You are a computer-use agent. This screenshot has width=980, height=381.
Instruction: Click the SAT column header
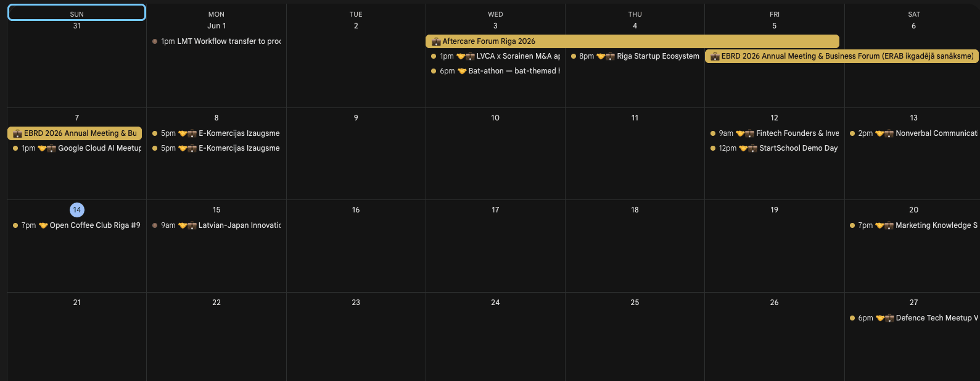(x=913, y=14)
